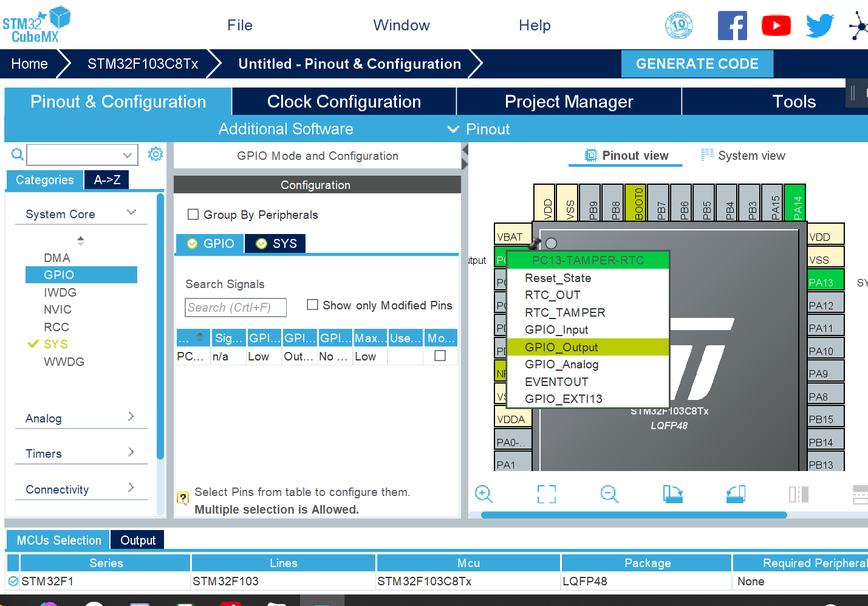The width and height of the screenshot is (868, 606).
Task: Open the 10-year anniversary badge icon
Action: pyautogui.click(x=678, y=25)
